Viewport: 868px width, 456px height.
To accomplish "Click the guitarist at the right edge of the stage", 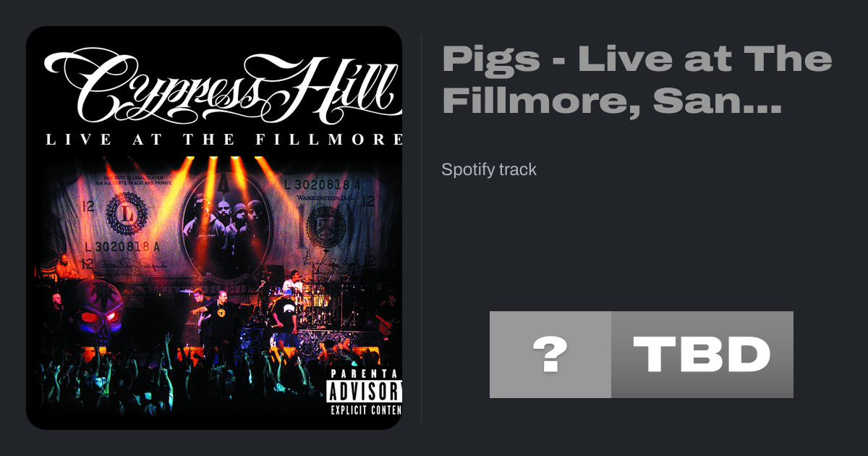I will (x=389, y=313).
